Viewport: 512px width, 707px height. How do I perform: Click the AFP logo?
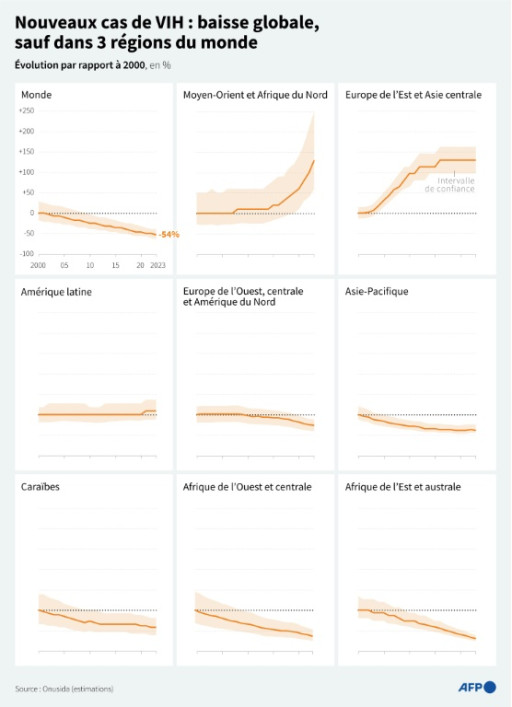tap(477, 687)
